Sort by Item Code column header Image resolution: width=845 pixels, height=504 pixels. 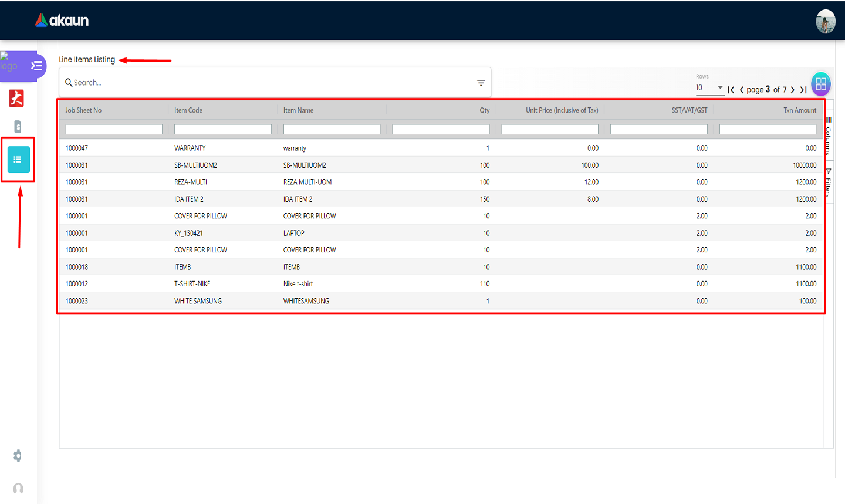pos(188,110)
